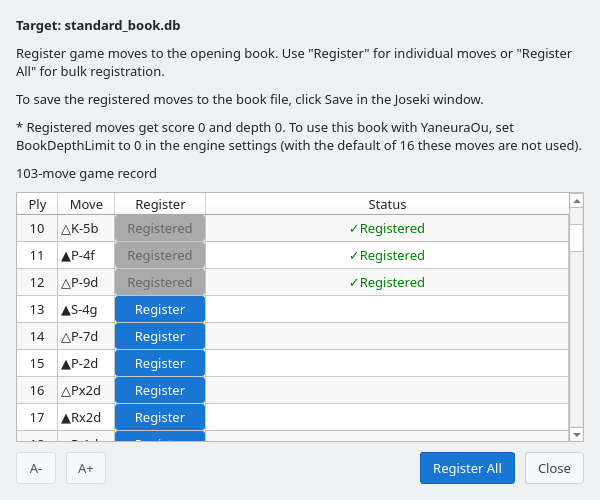This screenshot has width=600, height=500.
Task: Click the Ply column header
Action: [37, 204]
